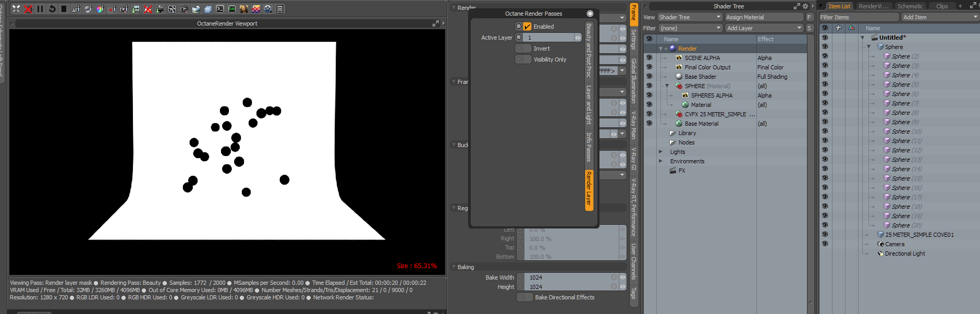Hide the Final Color Output layer

tap(649, 67)
